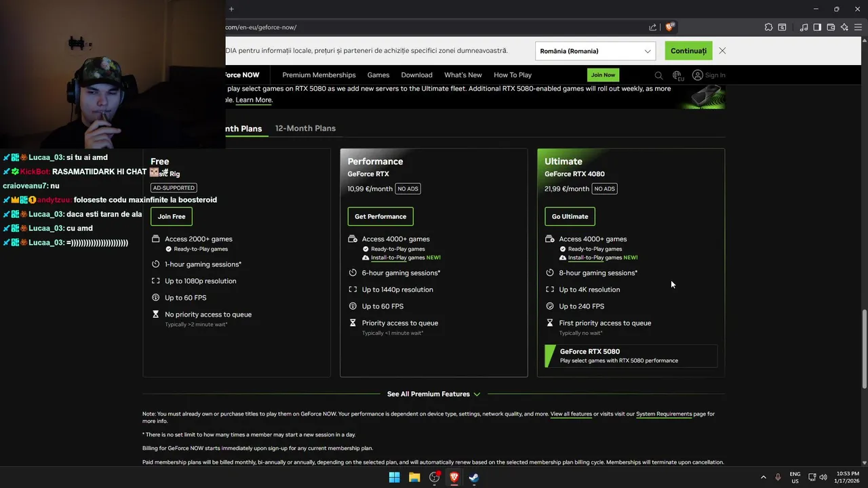Viewport: 868px width, 488px height.
Task: Click 'Access 2000+ games' in Free plan
Action: tap(198, 239)
